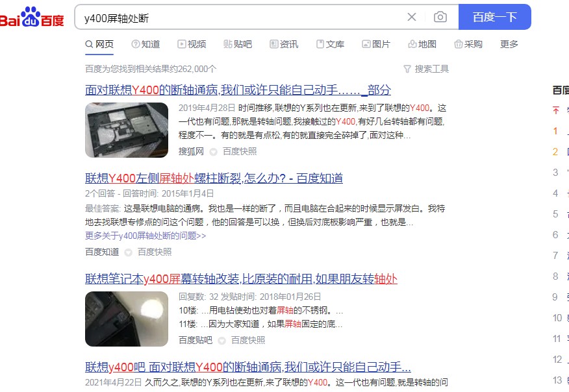Expand the 更多 tab menu
The height and width of the screenshot is (392, 569).
click(x=509, y=44)
